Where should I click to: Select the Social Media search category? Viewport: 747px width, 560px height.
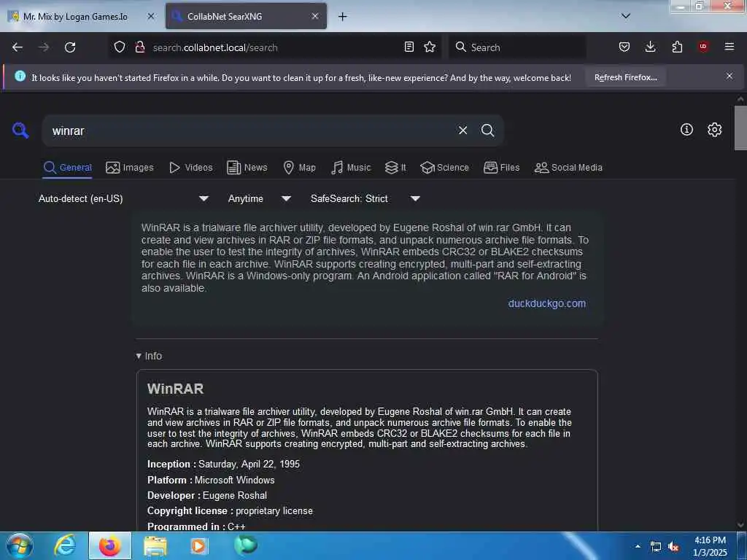click(568, 168)
